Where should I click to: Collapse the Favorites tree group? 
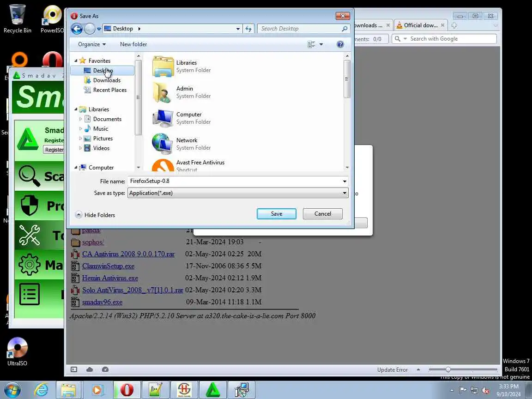tap(76, 61)
